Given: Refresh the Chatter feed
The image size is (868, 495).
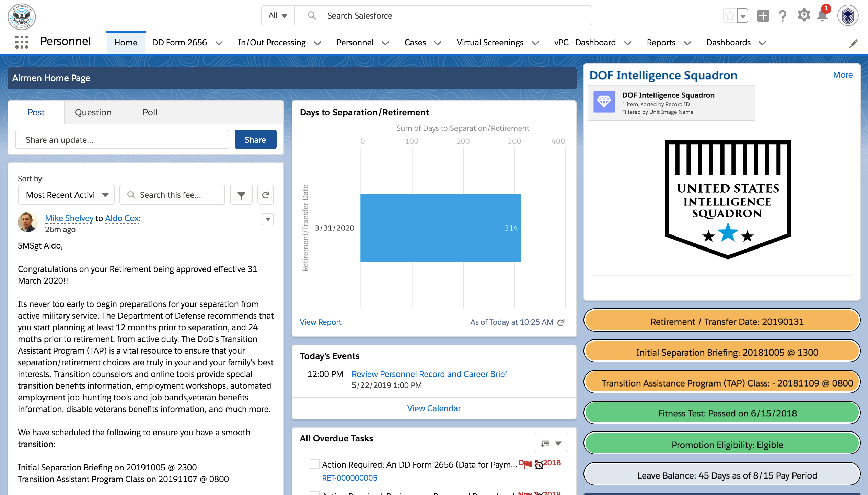Looking at the screenshot, I should point(265,195).
